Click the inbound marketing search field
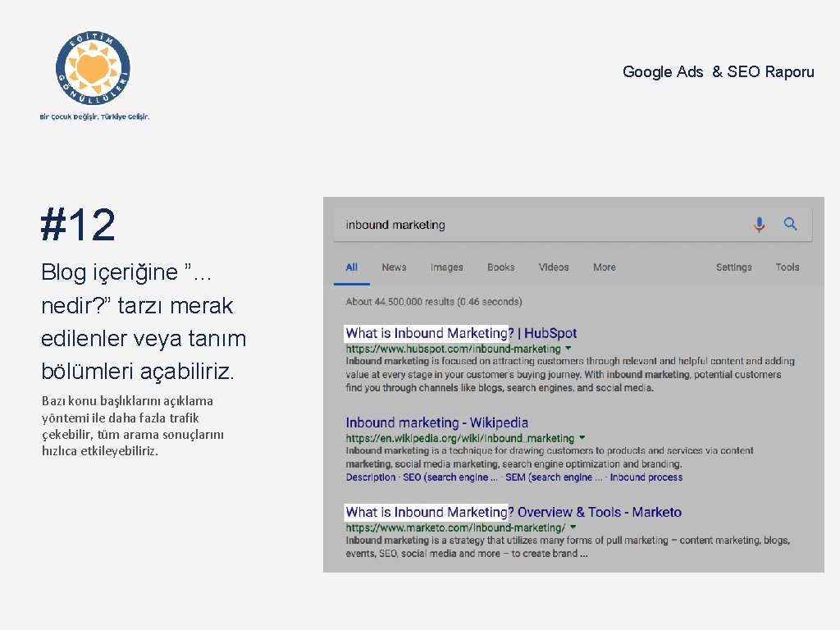Viewport: 840px width, 630px height. coord(573,225)
